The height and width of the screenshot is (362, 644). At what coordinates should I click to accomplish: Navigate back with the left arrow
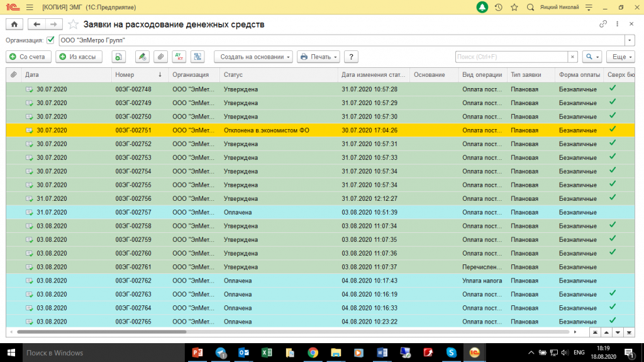coord(36,25)
